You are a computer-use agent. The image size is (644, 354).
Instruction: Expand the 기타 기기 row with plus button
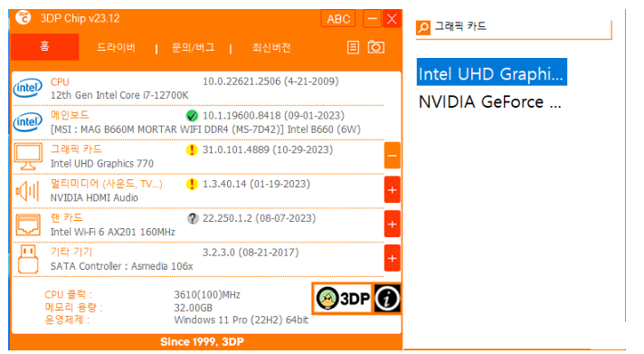(393, 258)
